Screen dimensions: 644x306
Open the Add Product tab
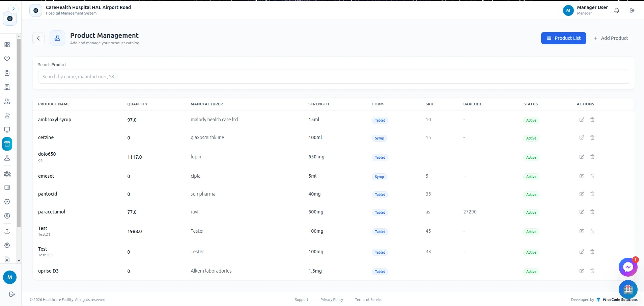click(611, 38)
